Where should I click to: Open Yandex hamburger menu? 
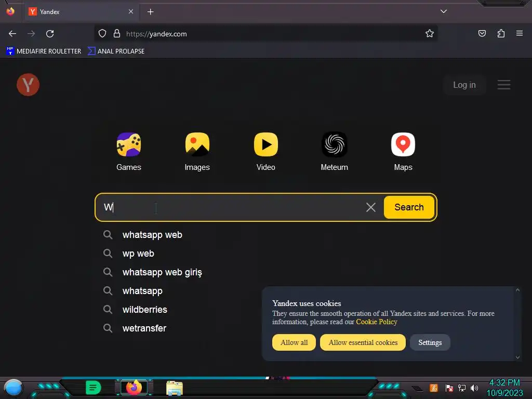pyautogui.click(x=504, y=85)
